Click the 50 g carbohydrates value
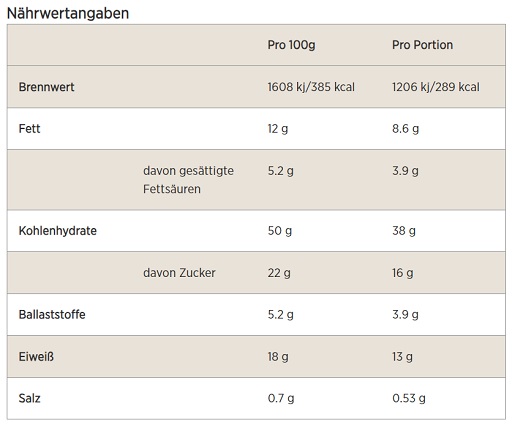 click(280, 231)
